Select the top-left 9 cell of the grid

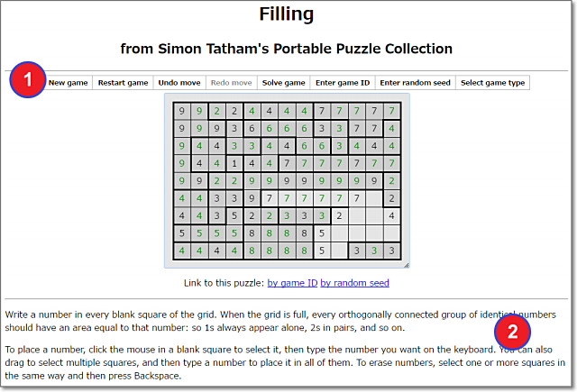click(x=183, y=112)
